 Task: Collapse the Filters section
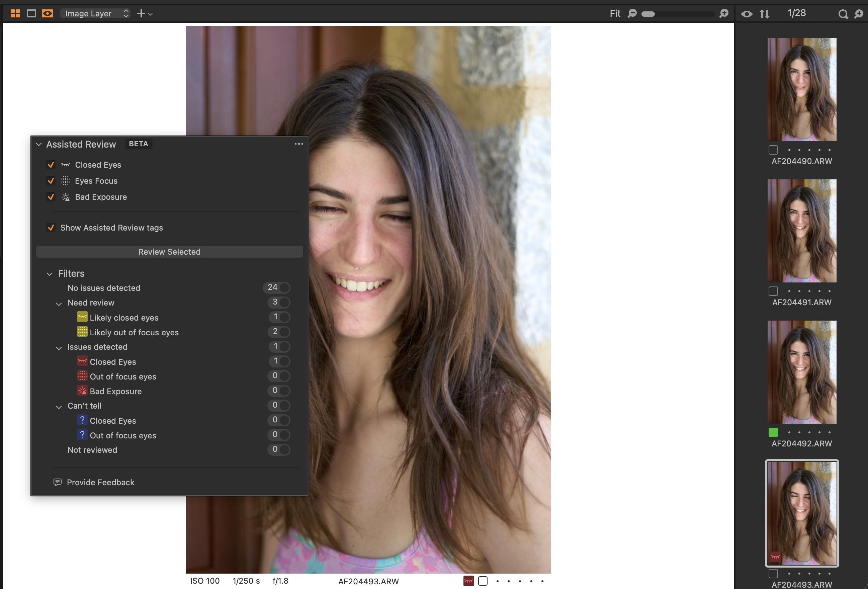click(x=49, y=274)
